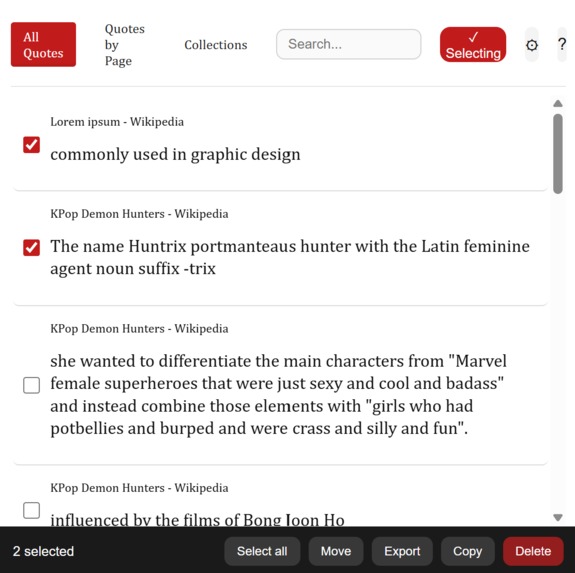Export the selected quotes
The image size is (575, 573).
coord(402,551)
